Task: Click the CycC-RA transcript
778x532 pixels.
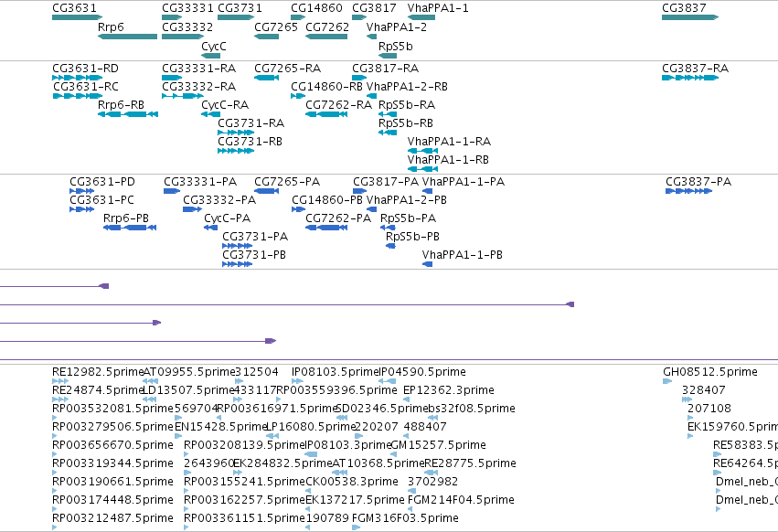Action: (211, 114)
